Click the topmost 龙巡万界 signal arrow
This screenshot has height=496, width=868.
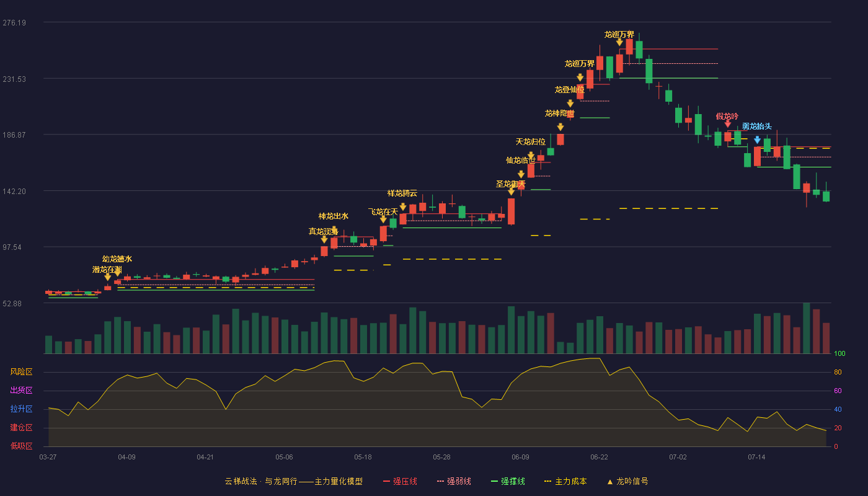click(x=619, y=42)
